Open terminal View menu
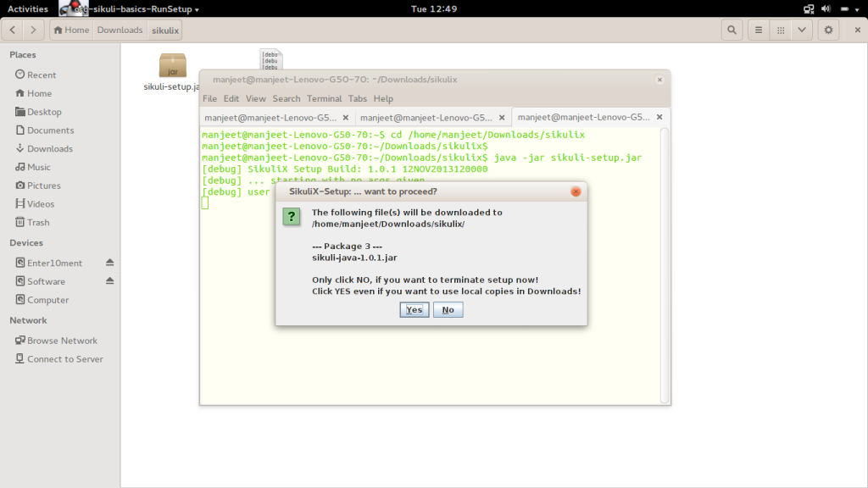 point(256,98)
